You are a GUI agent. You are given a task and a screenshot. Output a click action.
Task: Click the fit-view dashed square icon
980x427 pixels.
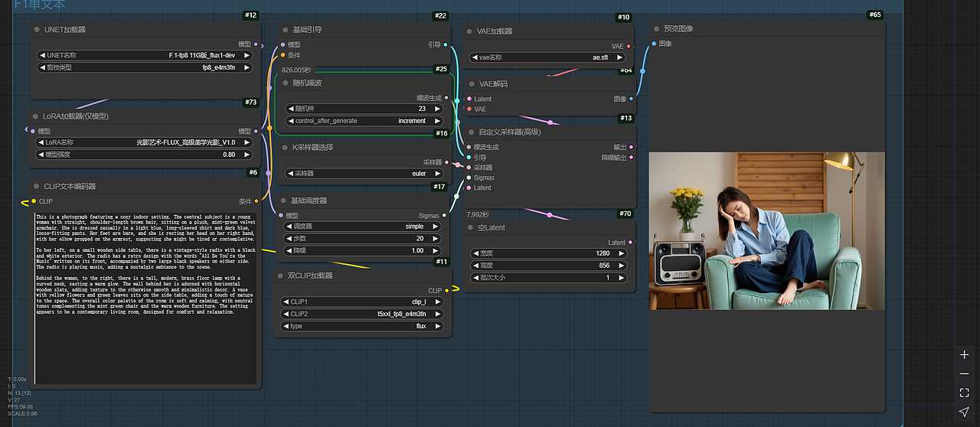click(964, 393)
